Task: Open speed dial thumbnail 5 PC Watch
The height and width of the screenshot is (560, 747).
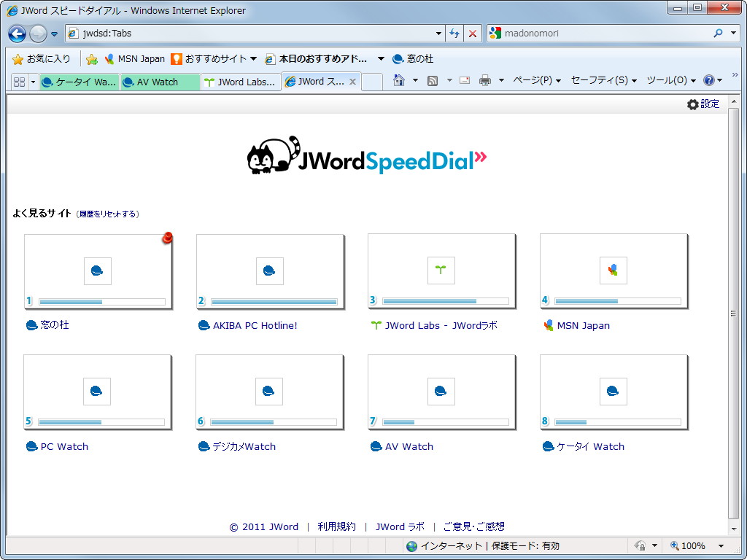Action: pos(98,392)
